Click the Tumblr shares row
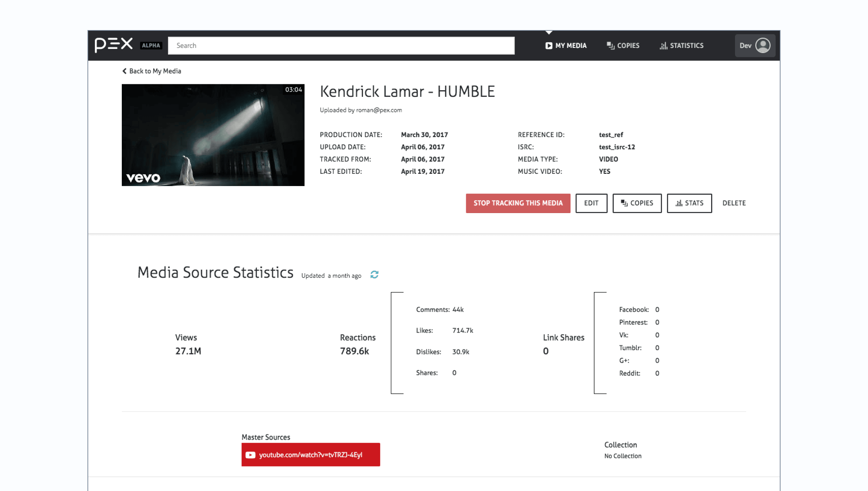868x491 pixels. tap(639, 348)
